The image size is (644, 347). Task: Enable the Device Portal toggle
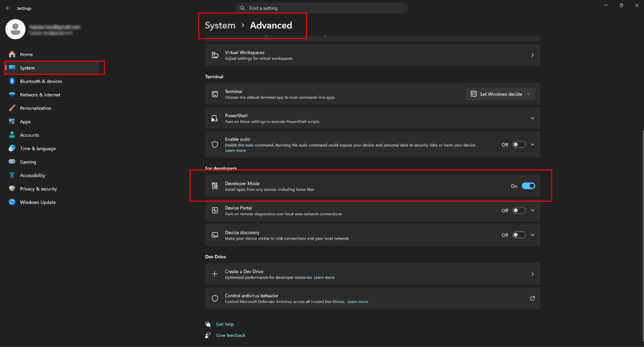[519, 210]
